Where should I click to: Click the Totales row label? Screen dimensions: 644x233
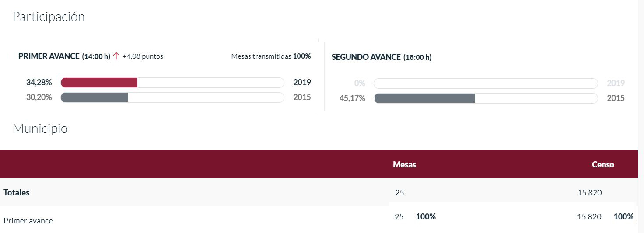(17, 192)
